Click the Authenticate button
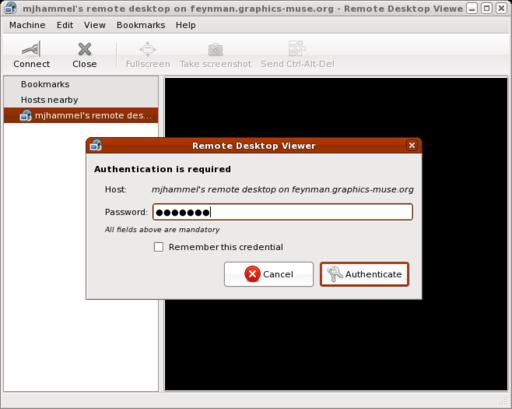 pos(364,274)
